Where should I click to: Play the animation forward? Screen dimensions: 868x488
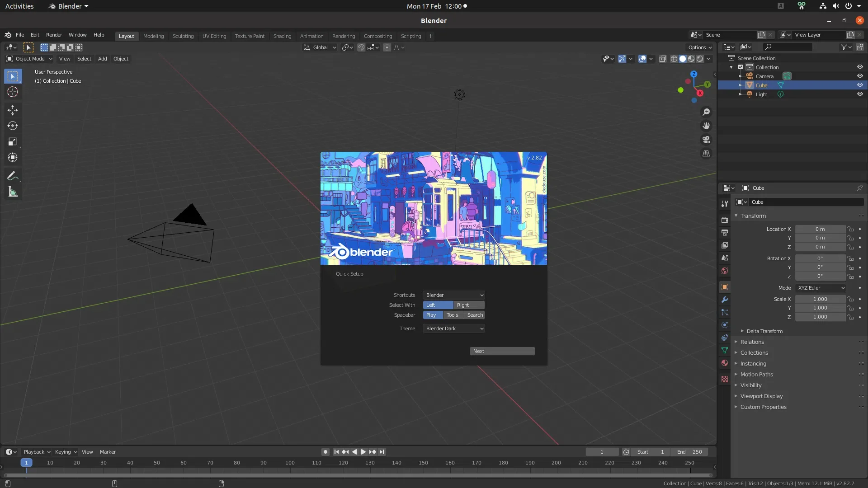tap(363, 452)
